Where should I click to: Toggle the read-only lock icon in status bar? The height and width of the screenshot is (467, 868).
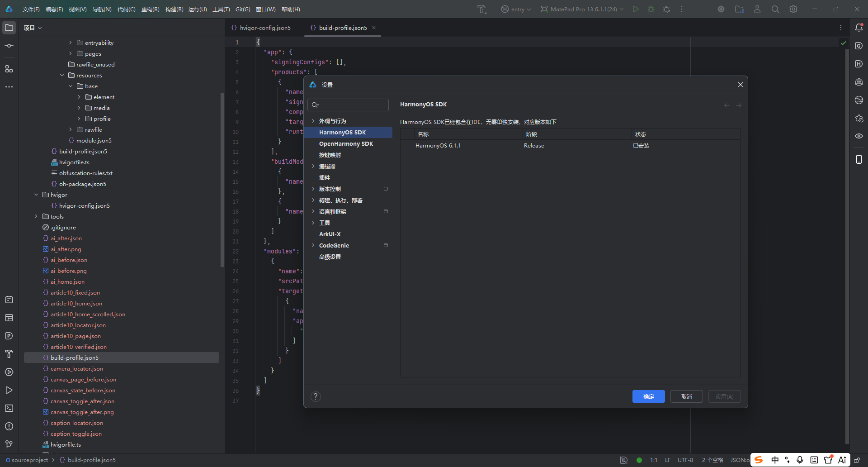pos(857,460)
